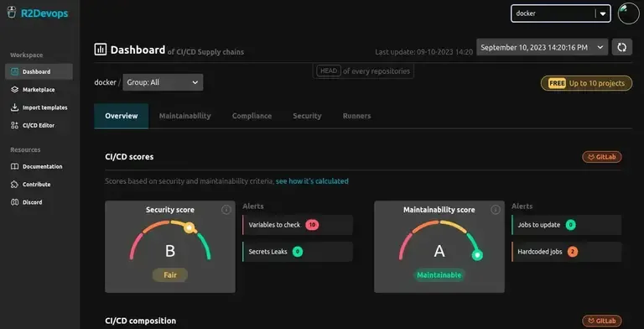
Task: Click the Documentation book icon
Action: click(15, 166)
